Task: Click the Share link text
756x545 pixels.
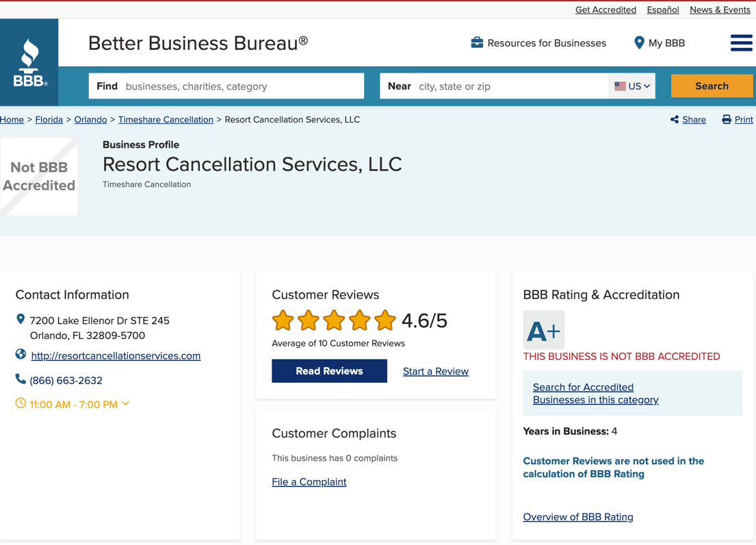Action: pyautogui.click(x=694, y=120)
